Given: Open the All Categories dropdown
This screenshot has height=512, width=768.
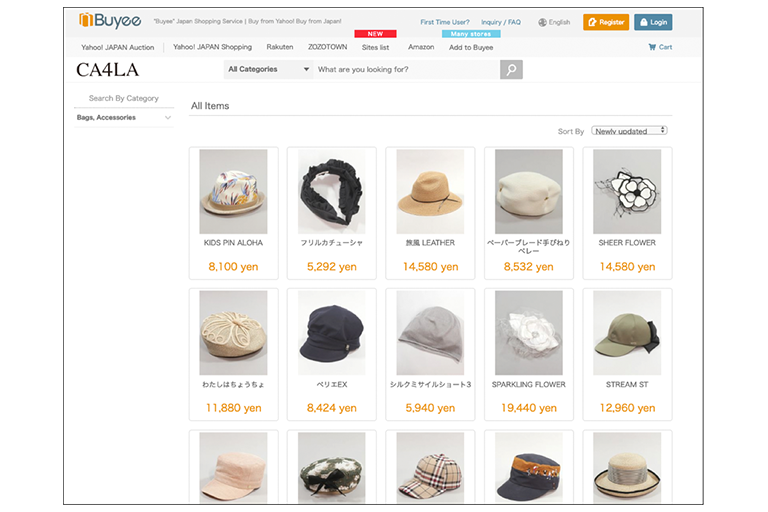Looking at the screenshot, I should [268, 70].
